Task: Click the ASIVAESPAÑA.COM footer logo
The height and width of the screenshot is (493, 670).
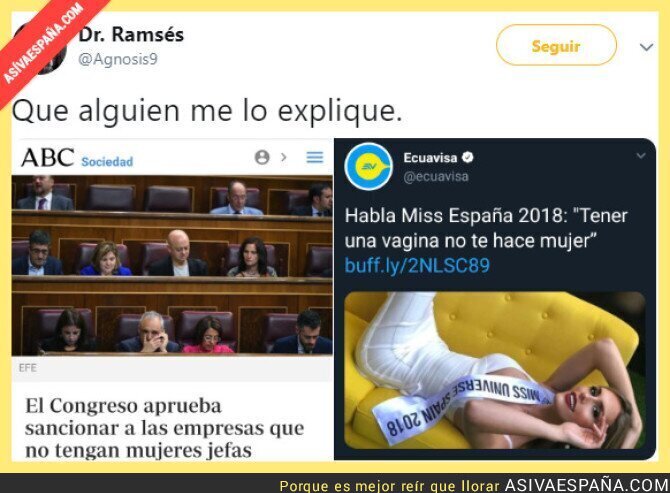Action: (587, 485)
